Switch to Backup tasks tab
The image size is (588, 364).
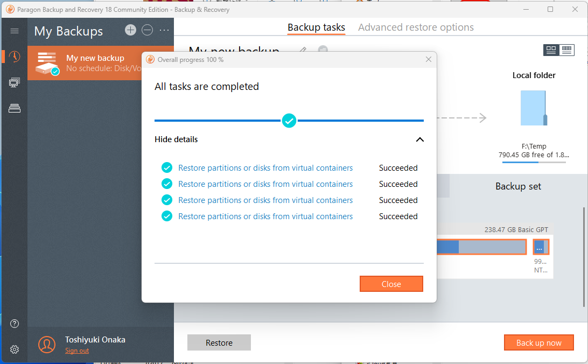click(316, 27)
